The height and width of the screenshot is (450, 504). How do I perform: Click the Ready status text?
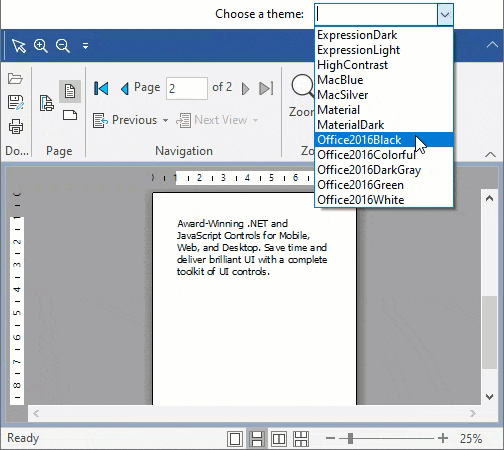pyautogui.click(x=23, y=438)
